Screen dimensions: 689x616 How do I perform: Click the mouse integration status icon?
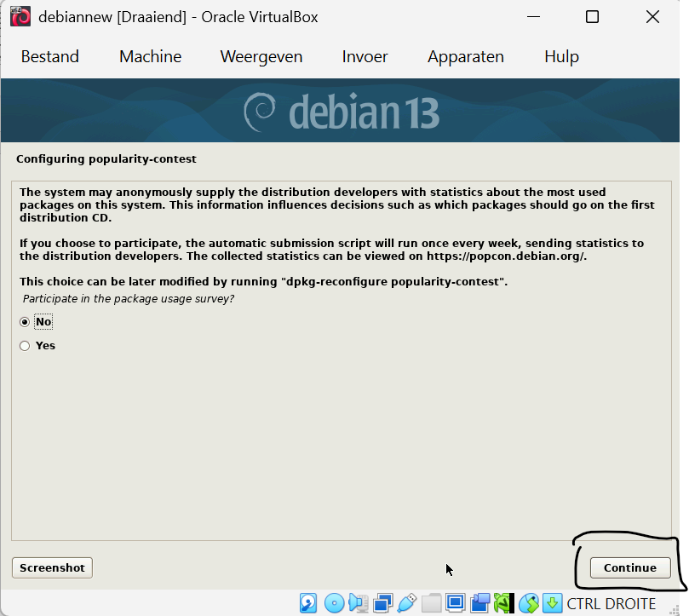tap(529, 603)
